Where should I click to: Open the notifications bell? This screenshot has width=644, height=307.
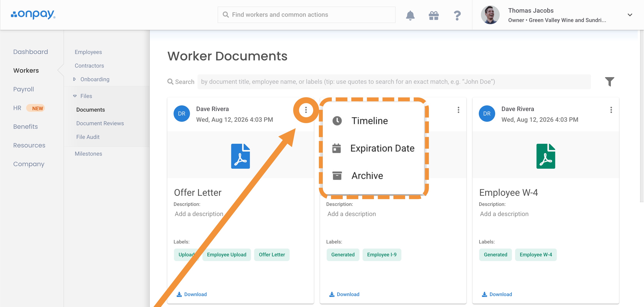pos(410,15)
